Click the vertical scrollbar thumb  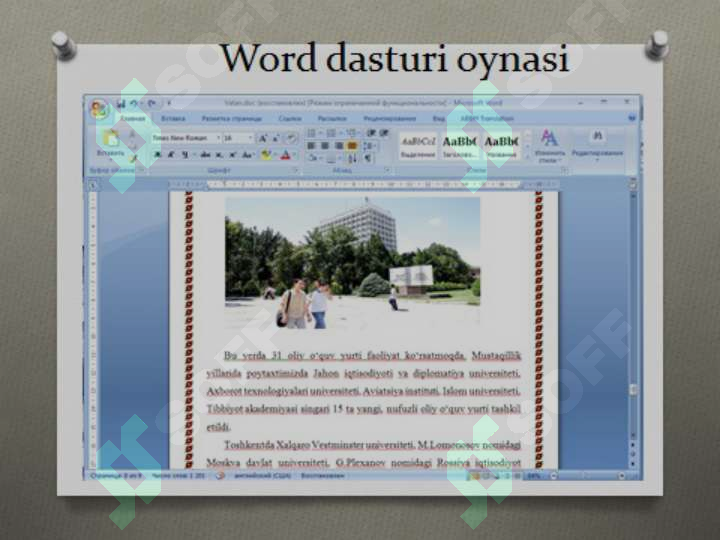pos(633,390)
